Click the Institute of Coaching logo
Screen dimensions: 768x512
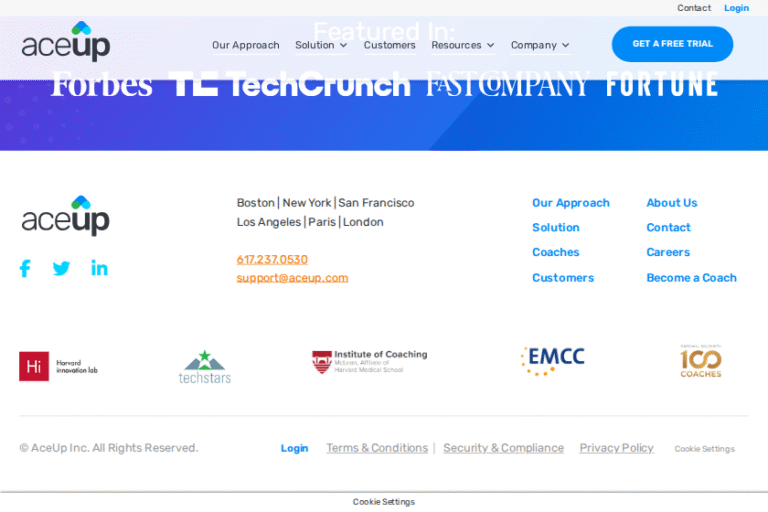pyautogui.click(x=369, y=361)
